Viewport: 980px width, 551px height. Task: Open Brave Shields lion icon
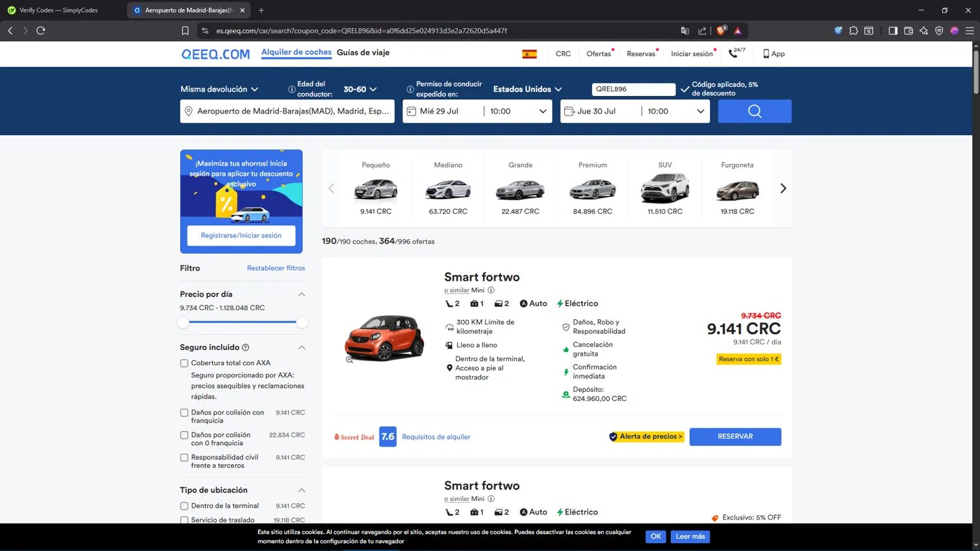point(721,31)
